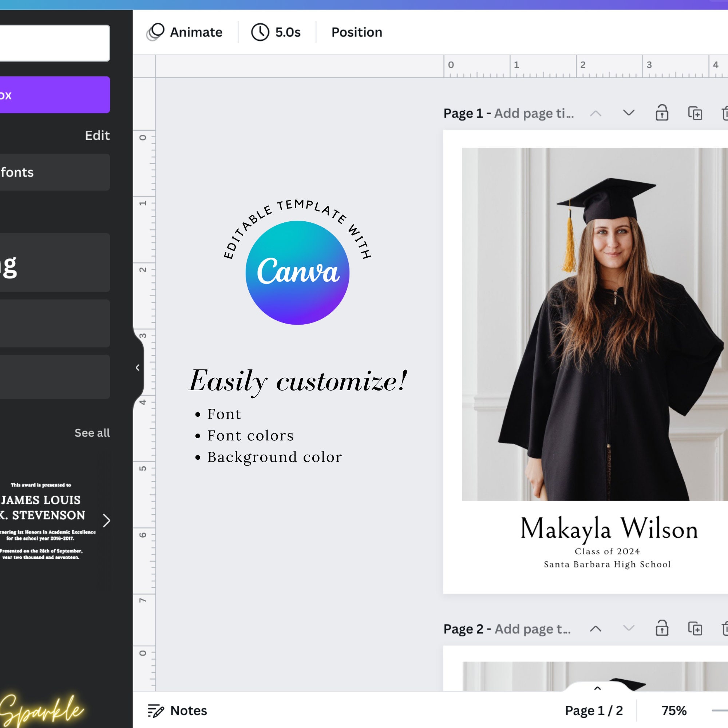Screen dimensions: 728x728
Task: Click the search field in the side panel
Action: click(55, 43)
